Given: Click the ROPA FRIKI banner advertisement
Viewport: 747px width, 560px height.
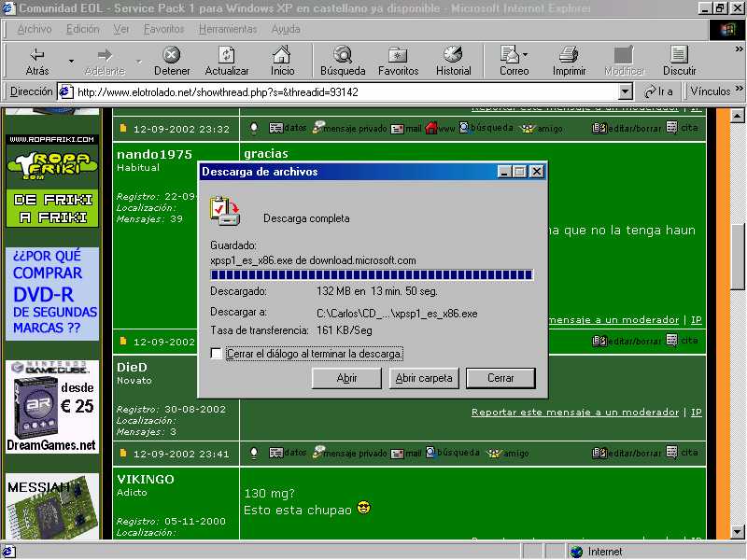Looking at the screenshot, I should pos(51,182).
